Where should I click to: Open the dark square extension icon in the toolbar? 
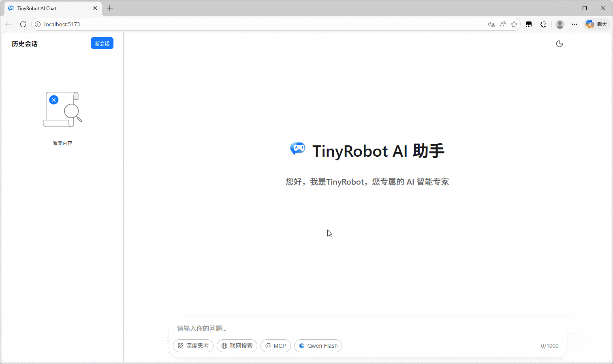click(x=529, y=24)
